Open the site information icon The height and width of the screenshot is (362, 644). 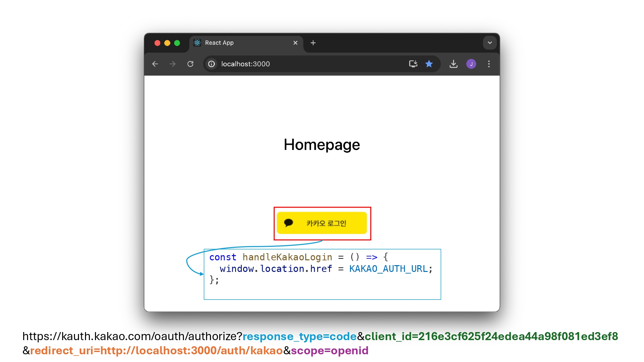(212, 64)
